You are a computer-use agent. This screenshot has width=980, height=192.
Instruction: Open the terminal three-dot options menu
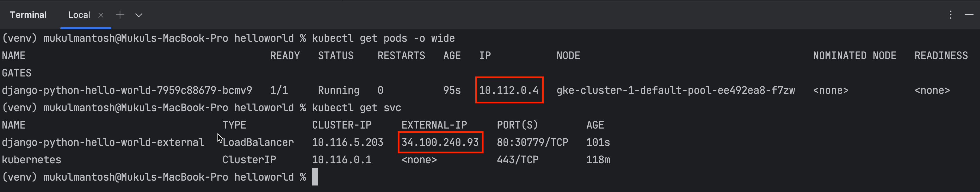(950, 15)
